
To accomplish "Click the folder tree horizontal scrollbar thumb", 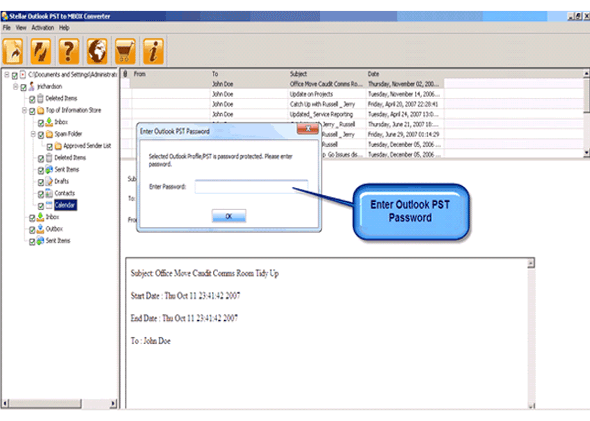I will [x=45, y=403].
